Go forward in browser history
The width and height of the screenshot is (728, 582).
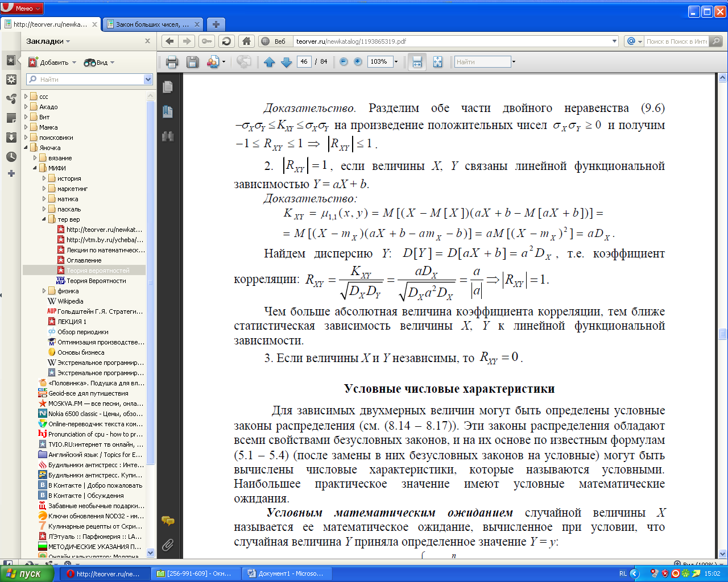187,41
